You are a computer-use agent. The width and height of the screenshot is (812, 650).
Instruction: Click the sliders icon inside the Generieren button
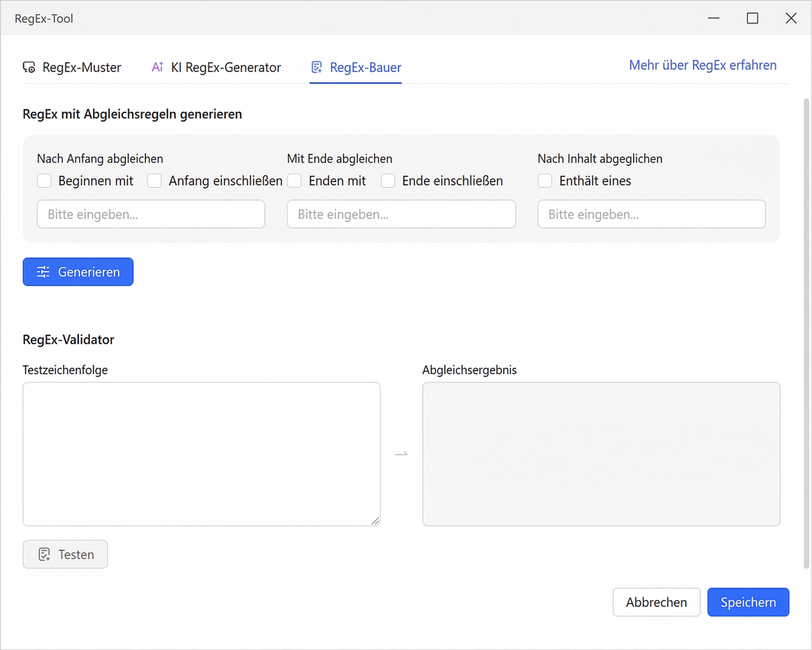tap(44, 271)
